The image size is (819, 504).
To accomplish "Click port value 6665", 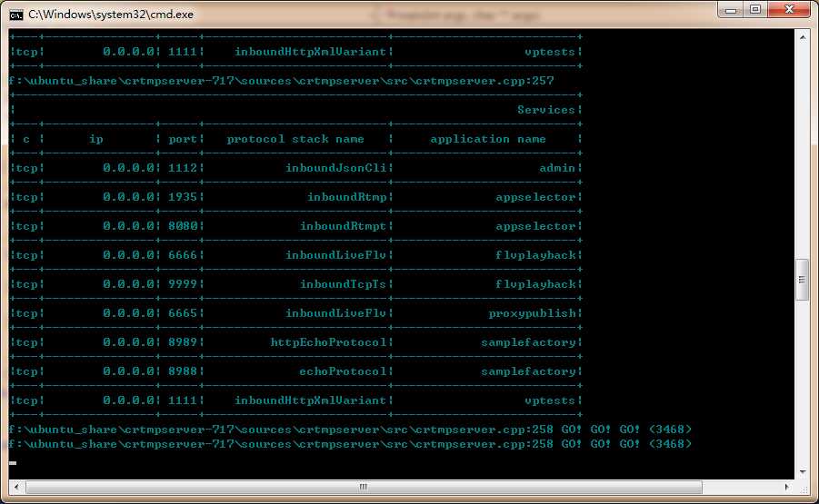I will click(x=183, y=313).
